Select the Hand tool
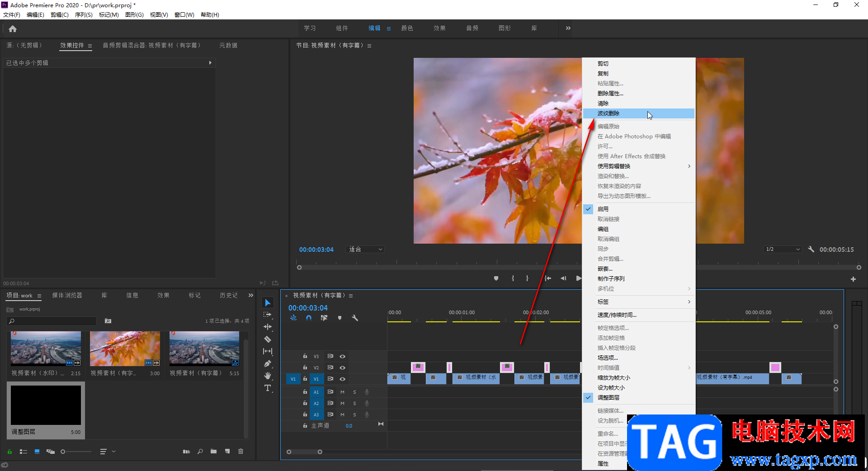The width and height of the screenshot is (868, 471). pyautogui.click(x=268, y=376)
